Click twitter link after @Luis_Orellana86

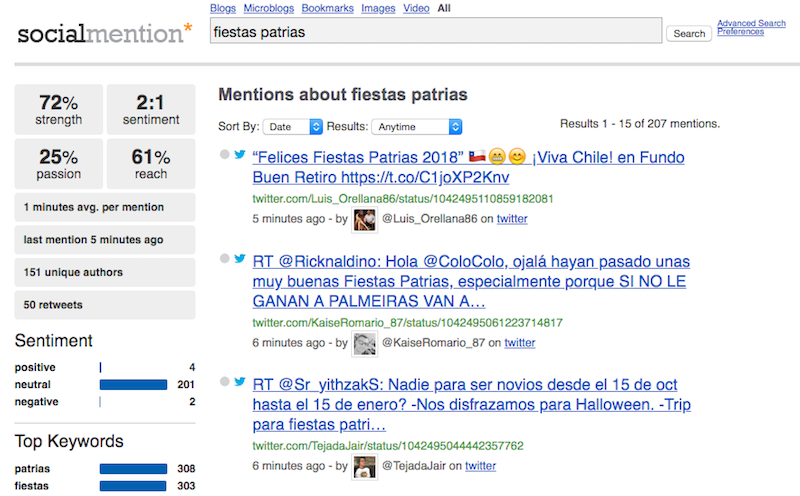tap(512, 218)
